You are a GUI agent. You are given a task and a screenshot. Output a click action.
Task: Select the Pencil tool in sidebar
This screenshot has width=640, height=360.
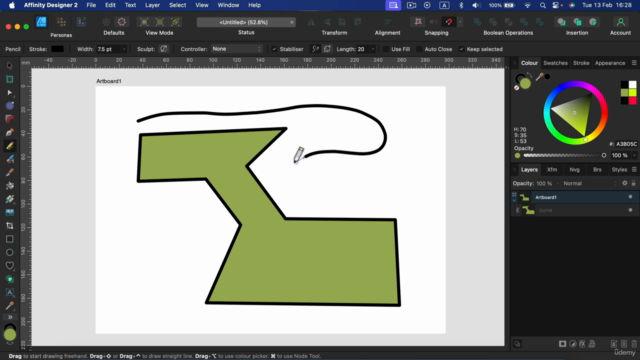coord(10,146)
